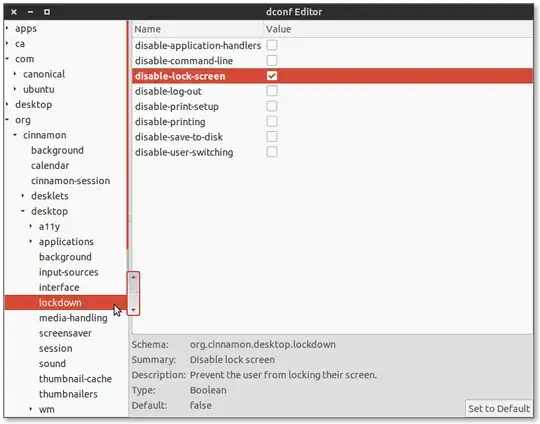
Task: Click the scrollbar up arrow
Action: [134, 277]
